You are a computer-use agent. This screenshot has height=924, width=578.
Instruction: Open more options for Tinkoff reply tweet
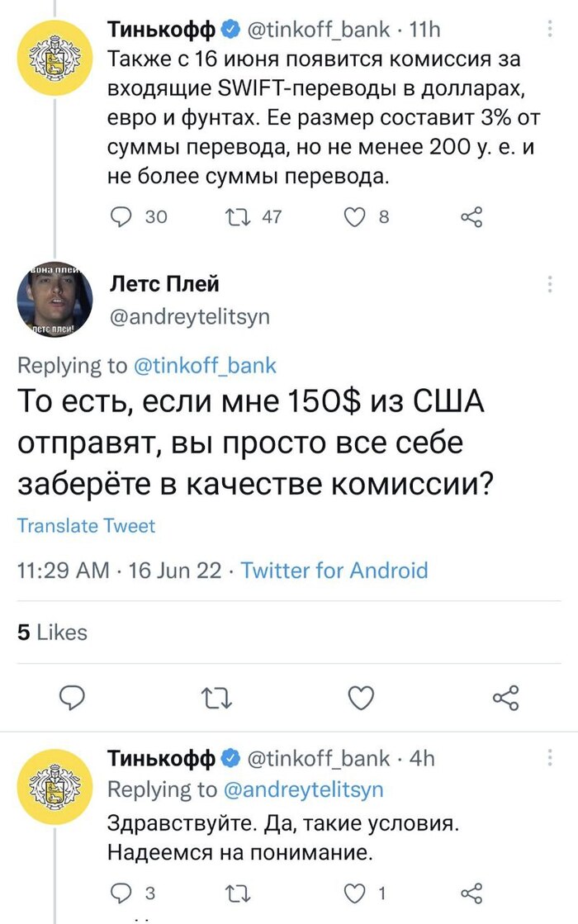[x=551, y=757]
